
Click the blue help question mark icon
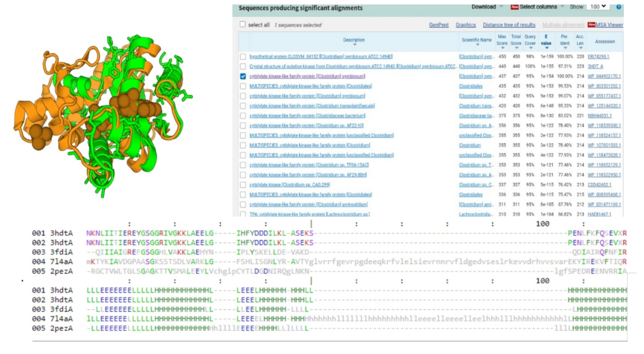point(618,7)
